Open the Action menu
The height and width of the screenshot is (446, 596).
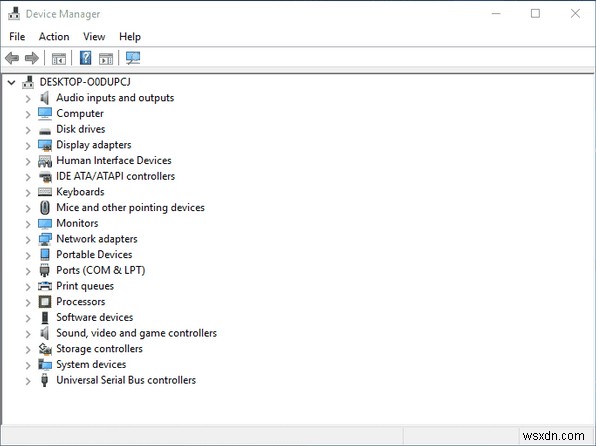[54, 37]
